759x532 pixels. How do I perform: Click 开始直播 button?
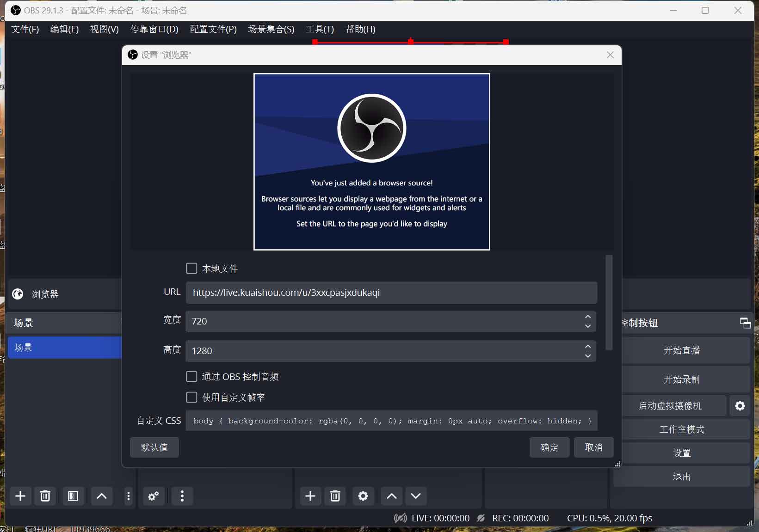click(x=682, y=350)
